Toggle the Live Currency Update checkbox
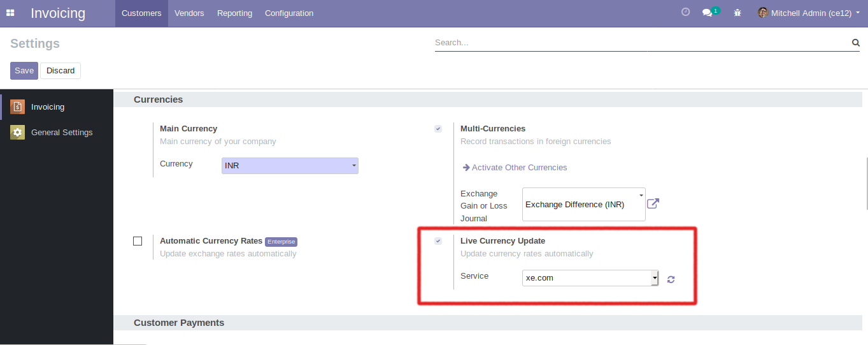The width and height of the screenshot is (868, 345). (438, 241)
